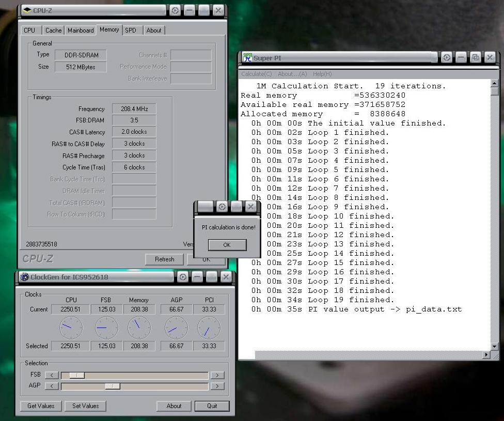
Task: Close the PI calculation dialog with its X button
Action: (251, 207)
